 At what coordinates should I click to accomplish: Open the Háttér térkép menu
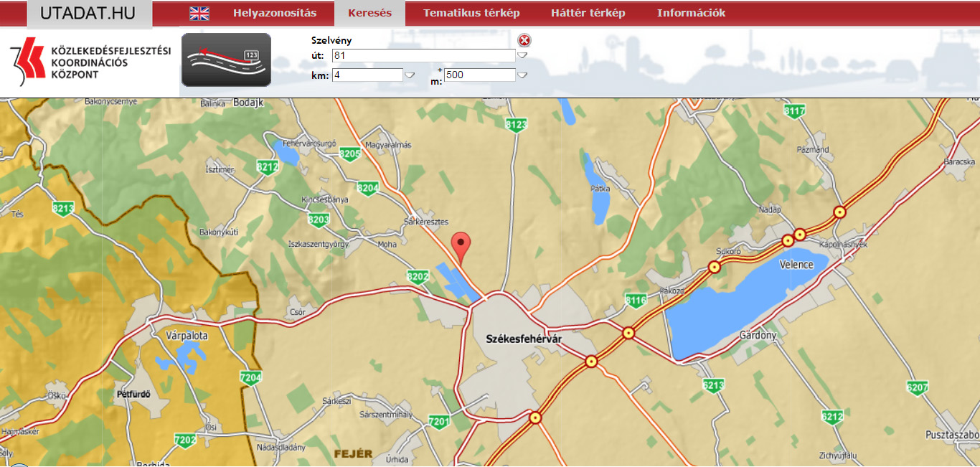coord(588,13)
